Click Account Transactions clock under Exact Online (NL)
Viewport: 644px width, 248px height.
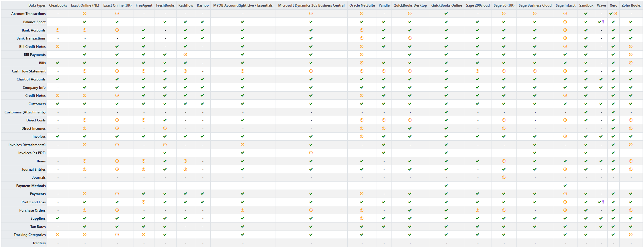(85, 13)
